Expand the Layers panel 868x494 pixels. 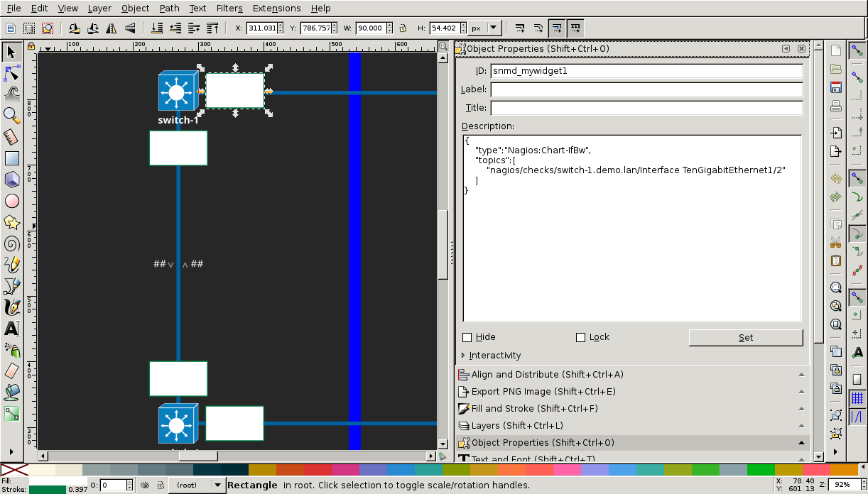(x=632, y=425)
